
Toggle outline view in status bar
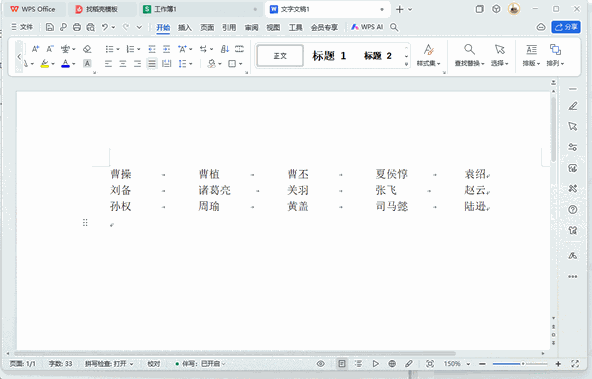click(358, 364)
